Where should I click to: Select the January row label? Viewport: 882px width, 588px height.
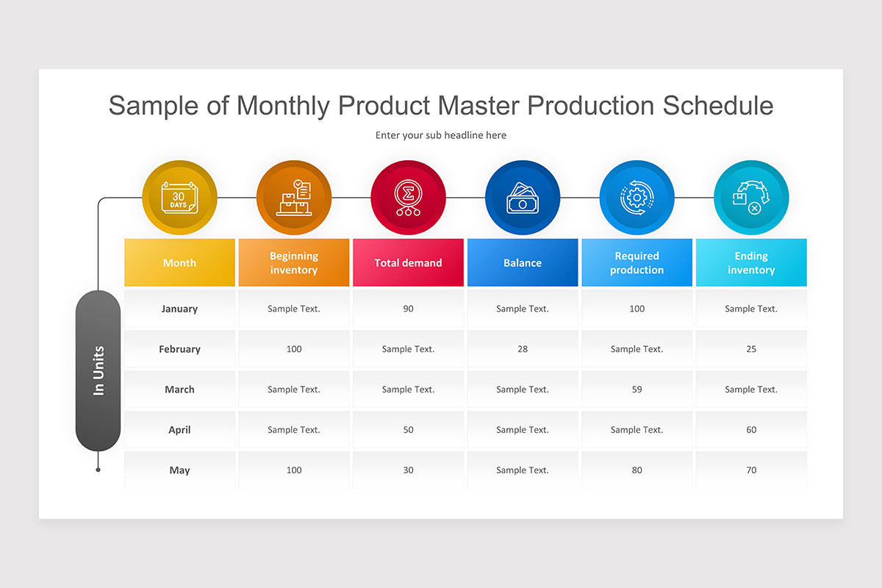point(179,308)
